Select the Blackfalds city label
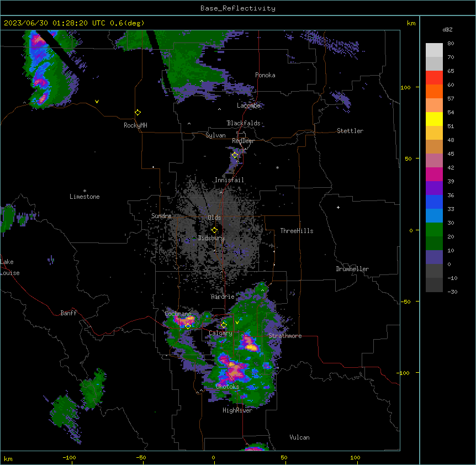Viewport: 476px width, 465px height. pos(244,123)
